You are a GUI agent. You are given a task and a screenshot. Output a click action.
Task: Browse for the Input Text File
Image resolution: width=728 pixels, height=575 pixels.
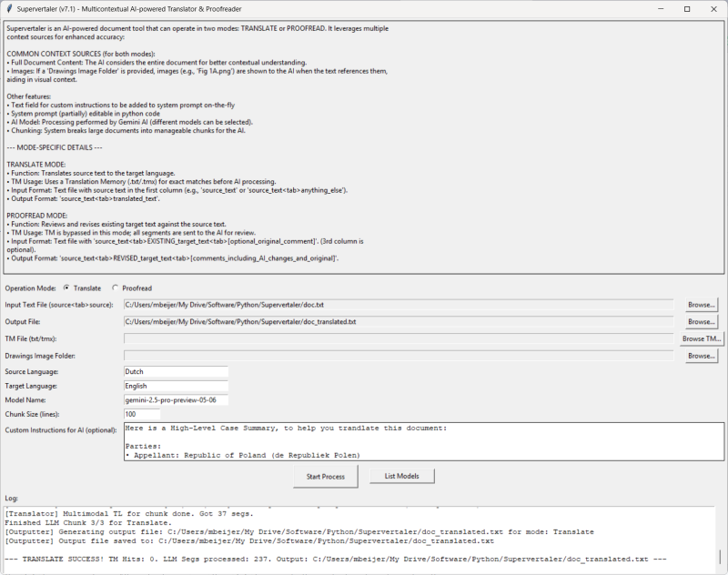(x=701, y=305)
